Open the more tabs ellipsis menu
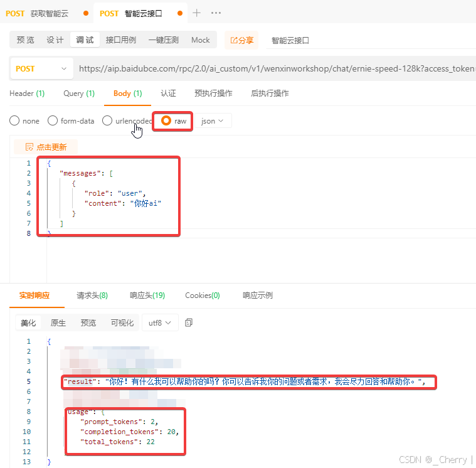Screen dimensions: 476x468 coord(216,13)
